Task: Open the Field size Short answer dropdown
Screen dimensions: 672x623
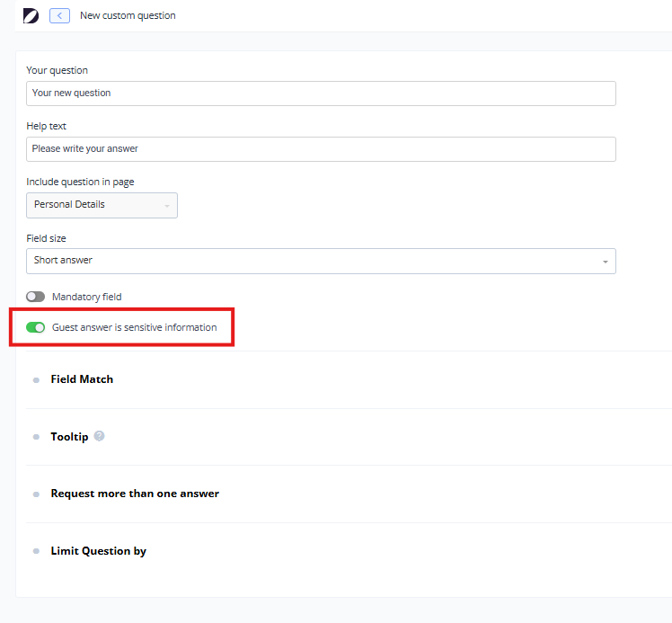Action: [x=321, y=261]
